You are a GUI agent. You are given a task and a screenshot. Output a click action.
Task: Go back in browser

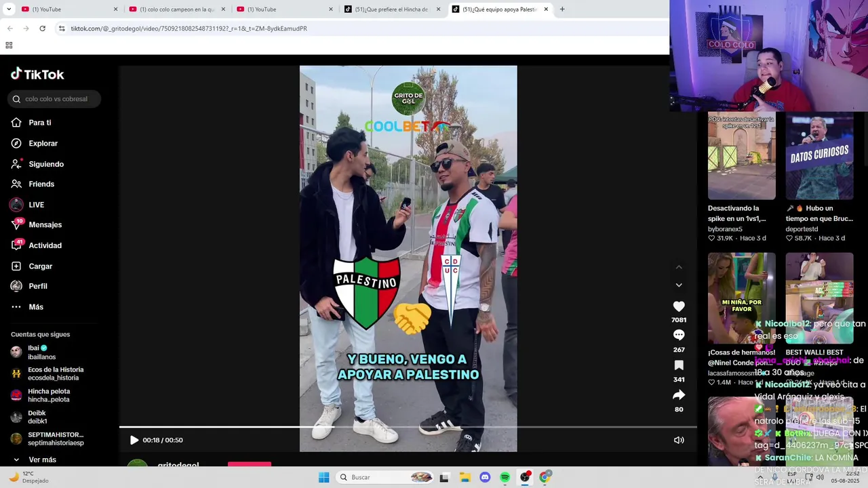[10, 28]
